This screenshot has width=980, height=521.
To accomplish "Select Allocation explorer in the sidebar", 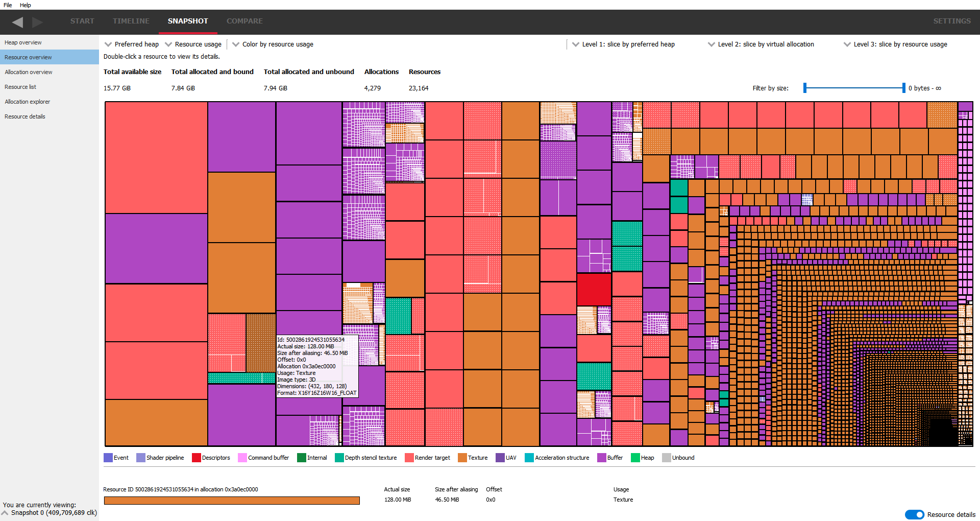I will (28, 101).
